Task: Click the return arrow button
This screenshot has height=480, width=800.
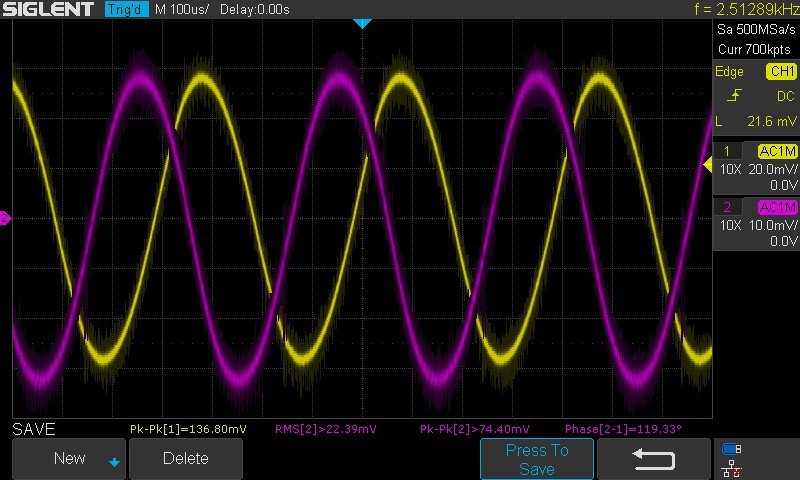Action: [x=654, y=459]
